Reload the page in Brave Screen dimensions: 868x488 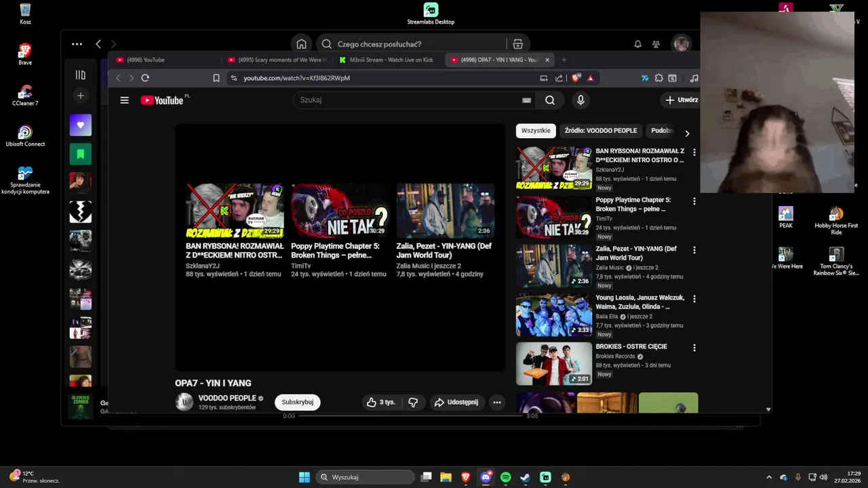(145, 78)
